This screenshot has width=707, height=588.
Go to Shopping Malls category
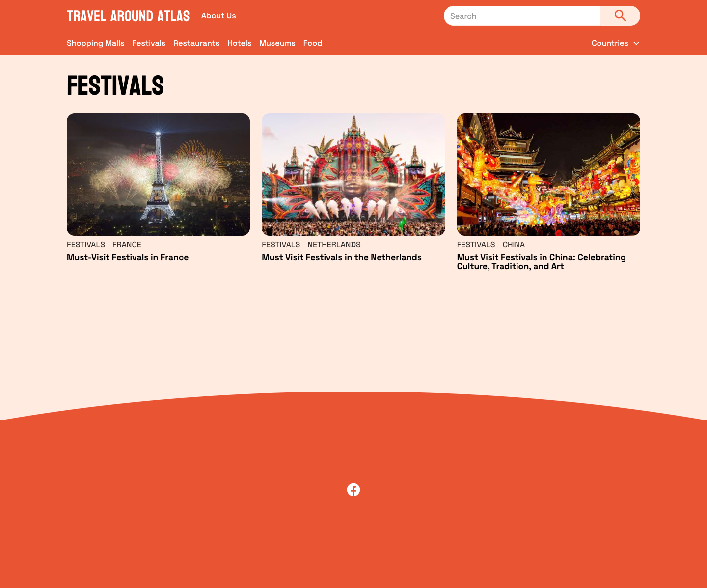[95, 43]
